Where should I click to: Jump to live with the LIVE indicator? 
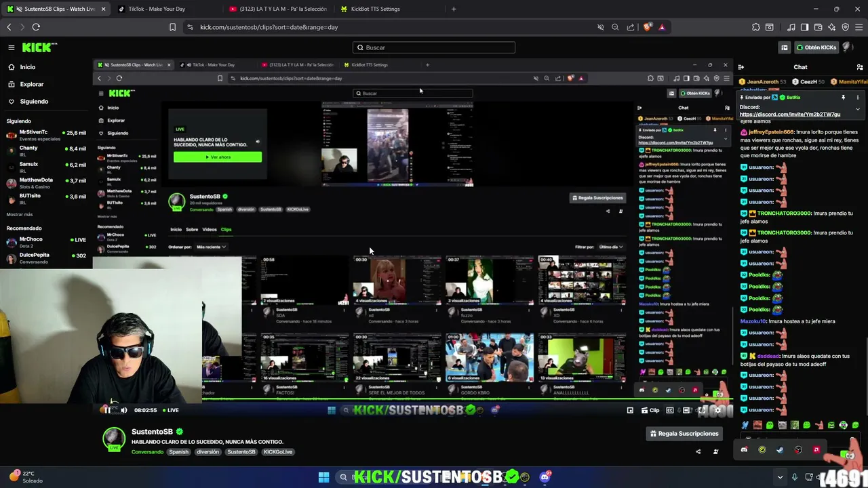coord(170,410)
